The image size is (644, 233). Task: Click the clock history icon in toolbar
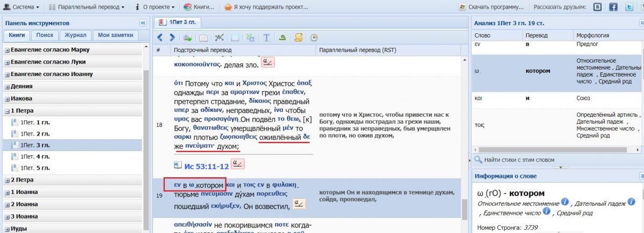[314, 37]
